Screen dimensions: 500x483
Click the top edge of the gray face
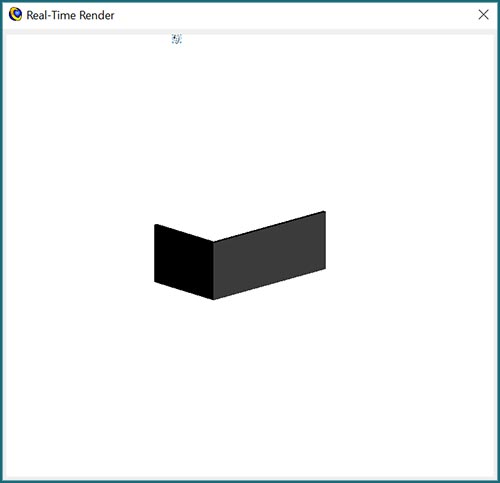(x=269, y=226)
